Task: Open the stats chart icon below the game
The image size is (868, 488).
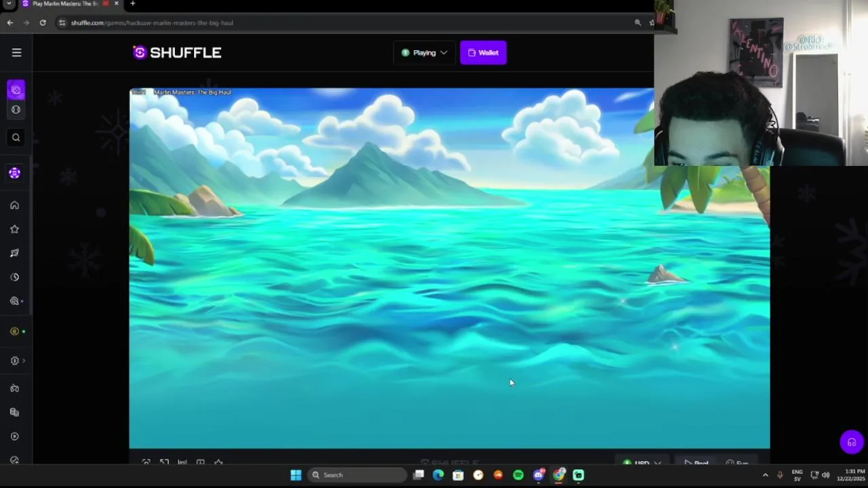Action: (182, 462)
